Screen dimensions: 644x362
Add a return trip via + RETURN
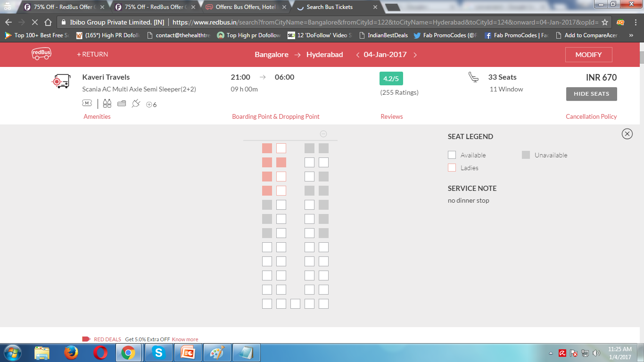click(92, 54)
